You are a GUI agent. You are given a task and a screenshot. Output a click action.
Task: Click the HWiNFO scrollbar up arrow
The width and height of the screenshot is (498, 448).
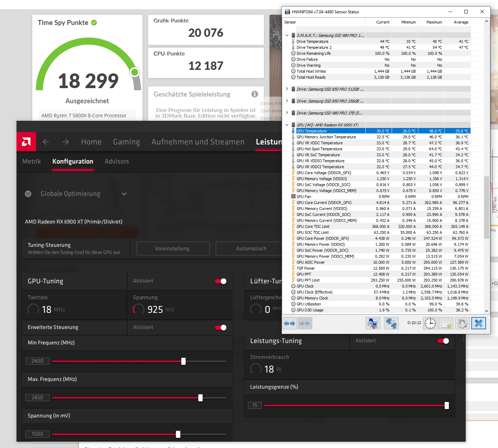click(486, 21)
